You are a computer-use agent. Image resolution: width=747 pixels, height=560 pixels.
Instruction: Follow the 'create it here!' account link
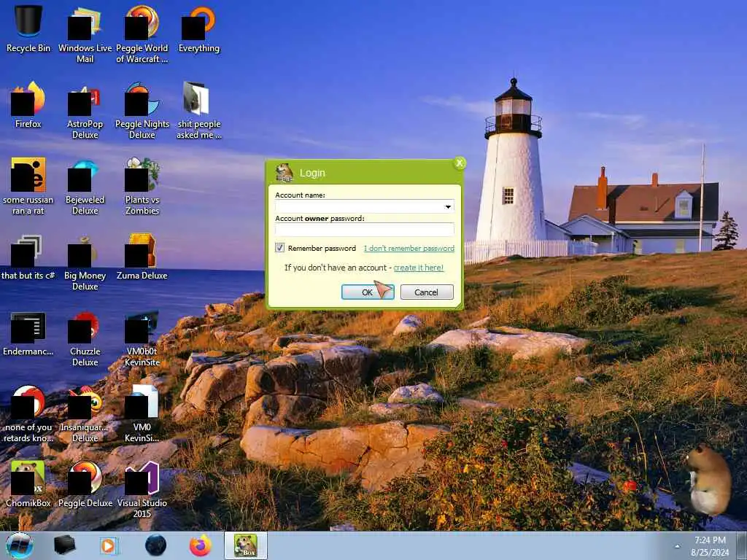click(x=418, y=268)
